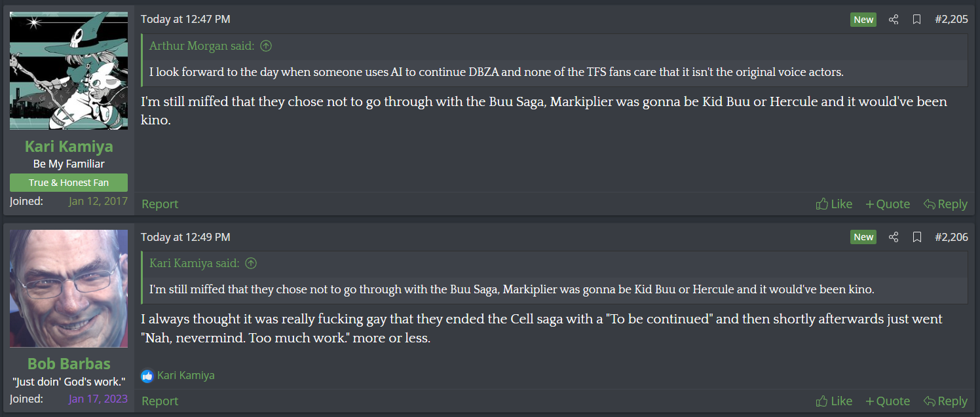980x417 pixels.
Task: Open Bob Barbas's profile username link
Action: (x=69, y=363)
